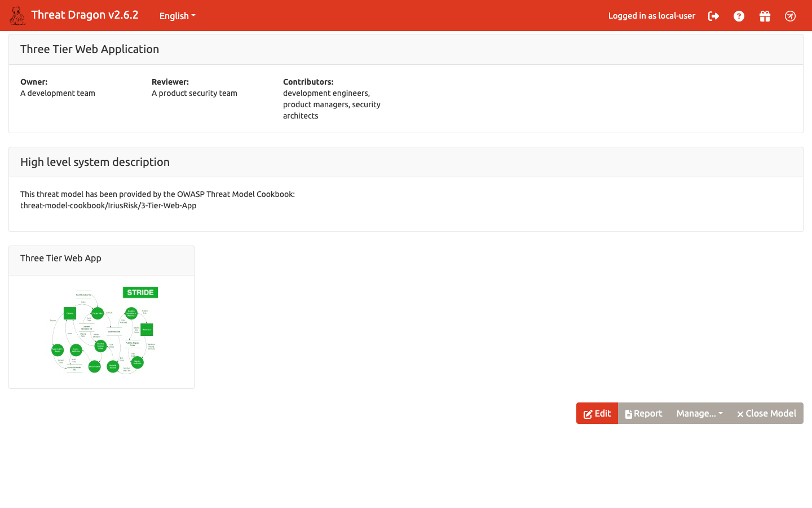Viewport: 812px width, 508px height.
Task: Click the Contributors label
Action: [x=308, y=82]
